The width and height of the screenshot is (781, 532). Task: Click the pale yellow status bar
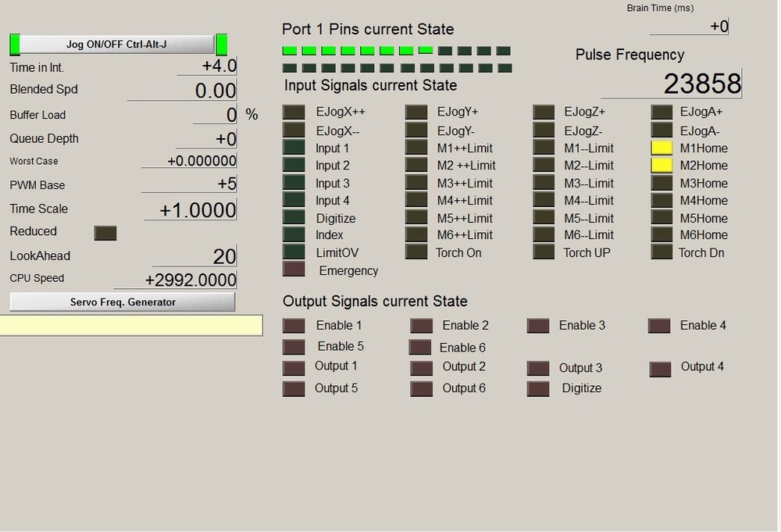coord(131,325)
